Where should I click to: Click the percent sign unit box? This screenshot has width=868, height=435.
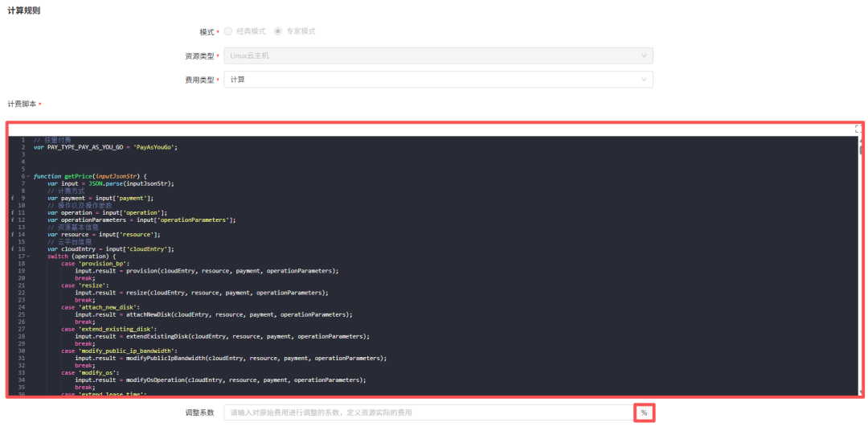pos(644,412)
